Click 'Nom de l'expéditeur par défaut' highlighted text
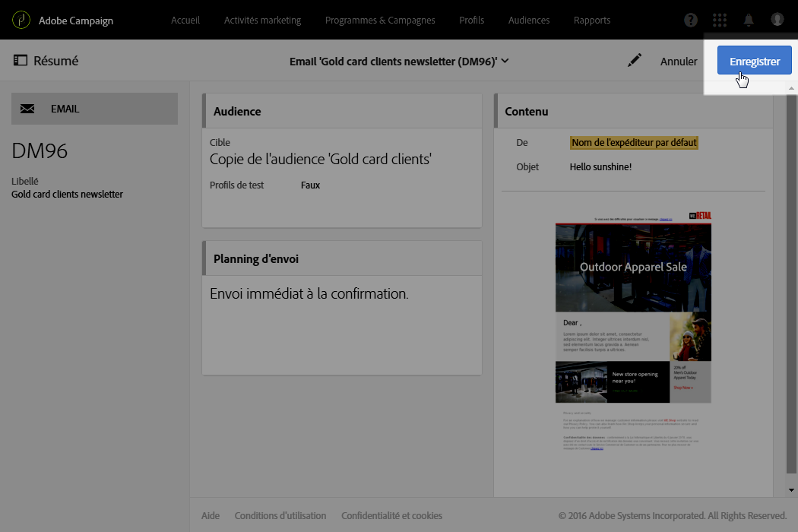The width and height of the screenshot is (798, 532). [x=634, y=143]
